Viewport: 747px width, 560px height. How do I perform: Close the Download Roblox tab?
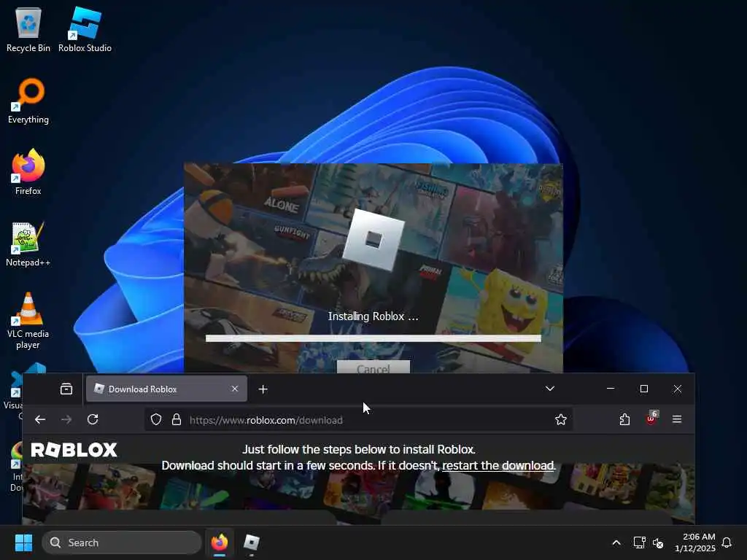[235, 389]
